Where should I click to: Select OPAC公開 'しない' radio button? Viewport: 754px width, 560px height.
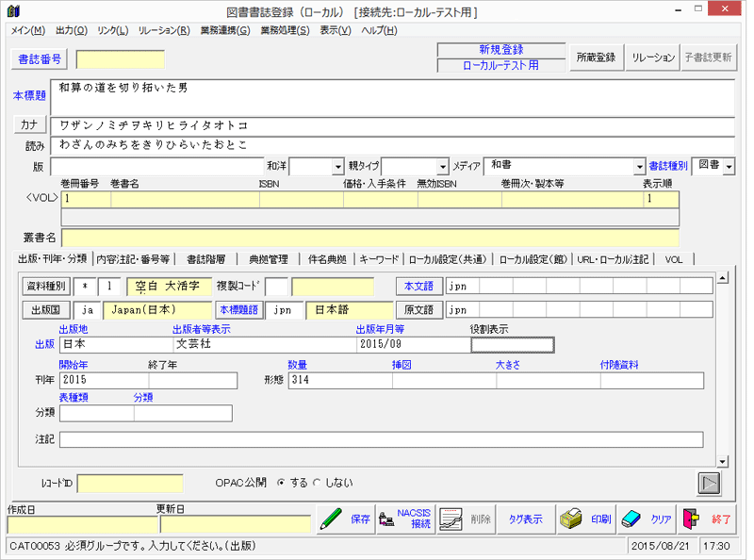click(317, 483)
